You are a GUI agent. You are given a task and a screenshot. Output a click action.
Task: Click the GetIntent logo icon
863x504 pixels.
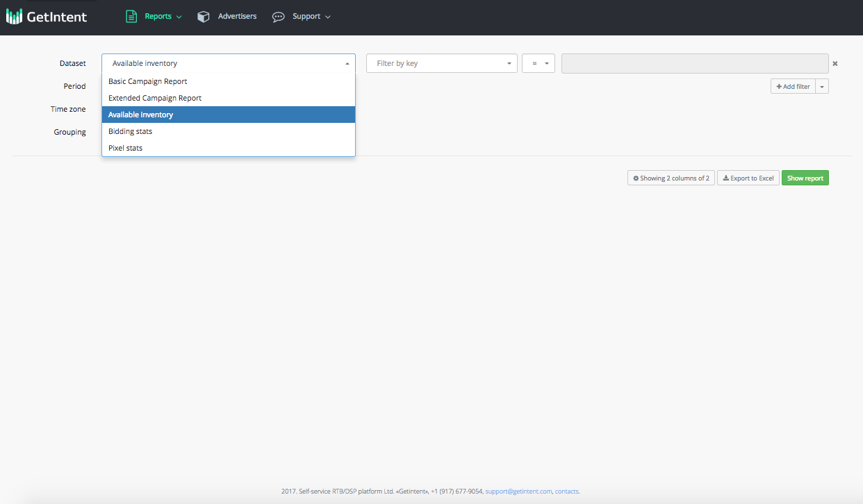(14, 16)
